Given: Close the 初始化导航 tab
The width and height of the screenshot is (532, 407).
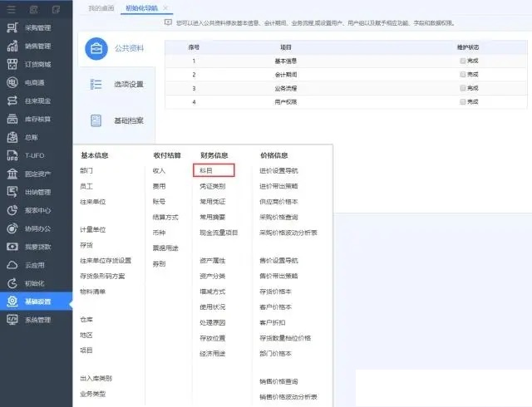Looking at the screenshot, I should tap(165, 7).
